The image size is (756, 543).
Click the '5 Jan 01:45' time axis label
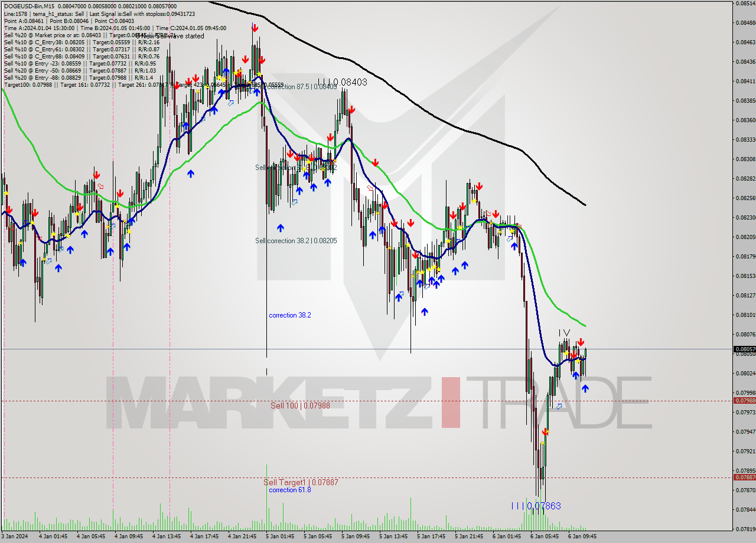(x=279, y=537)
